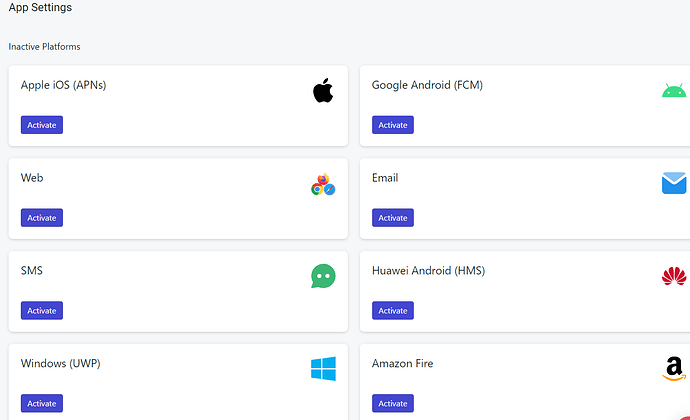Activate the Windows (UWP) platform

tap(42, 404)
